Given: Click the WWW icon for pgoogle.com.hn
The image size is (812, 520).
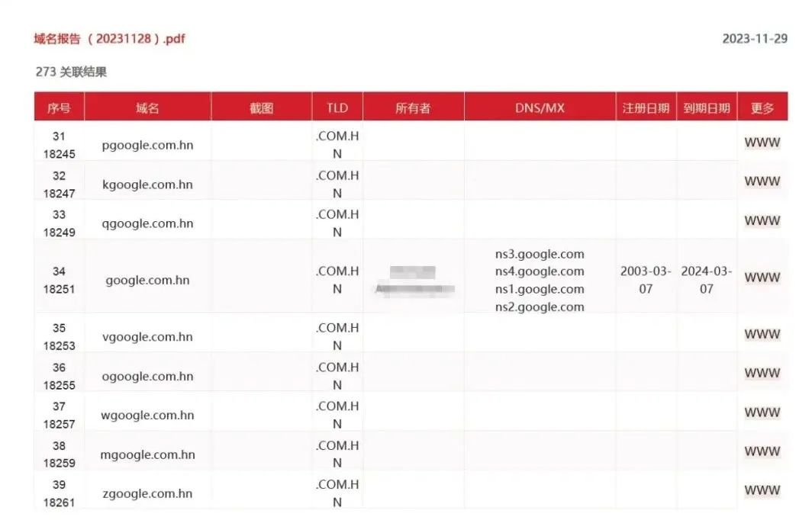Looking at the screenshot, I should [762, 143].
